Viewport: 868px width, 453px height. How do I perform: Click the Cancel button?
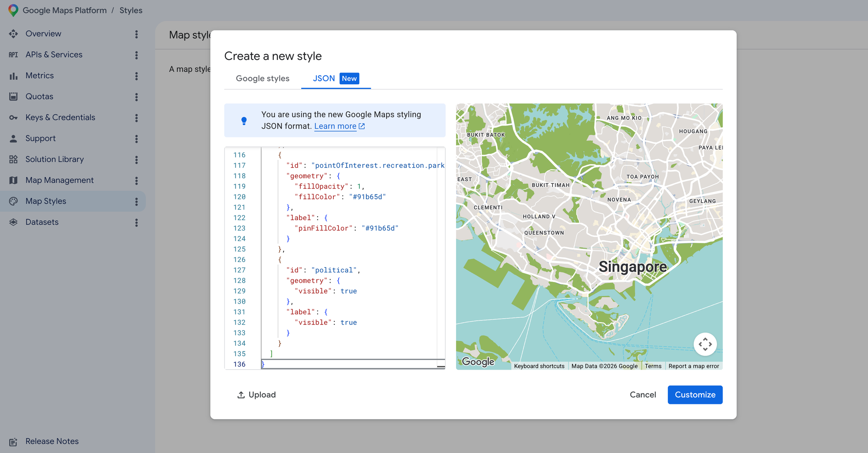pyautogui.click(x=643, y=395)
